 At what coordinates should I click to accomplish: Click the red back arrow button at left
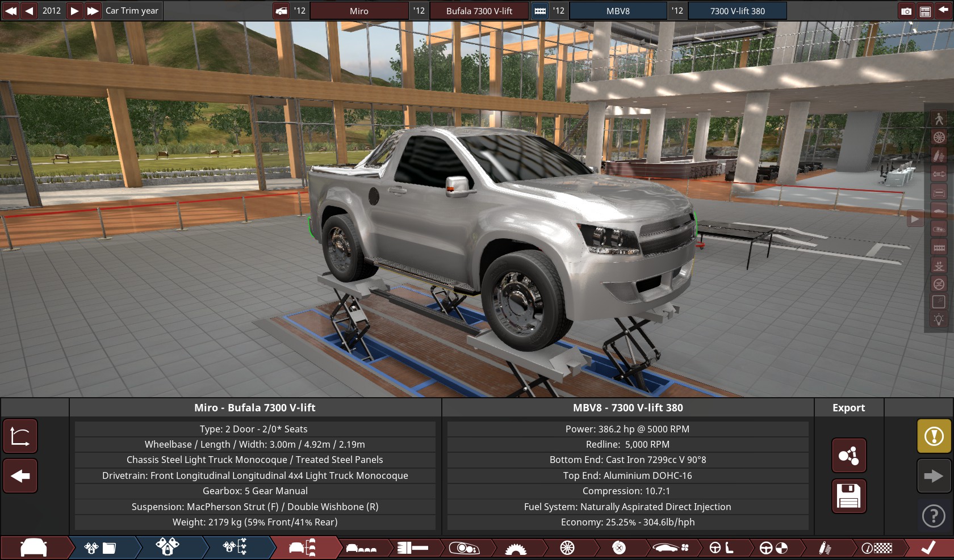(20, 475)
